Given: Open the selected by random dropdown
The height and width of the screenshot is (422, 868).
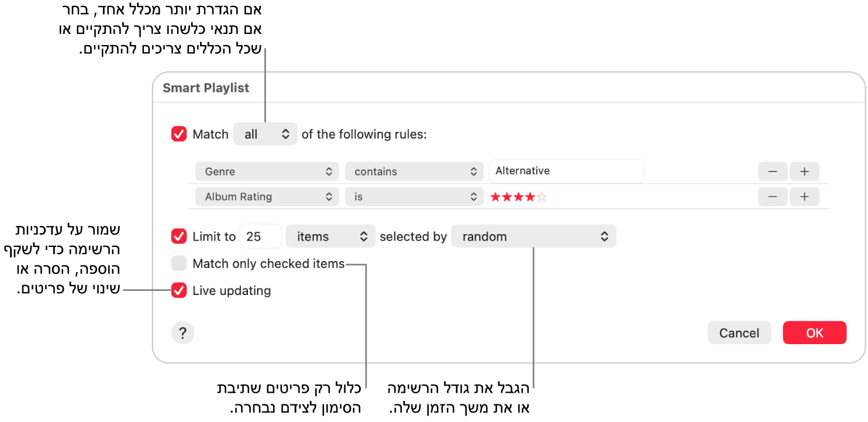Looking at the screenshot, I should [533, 236].
